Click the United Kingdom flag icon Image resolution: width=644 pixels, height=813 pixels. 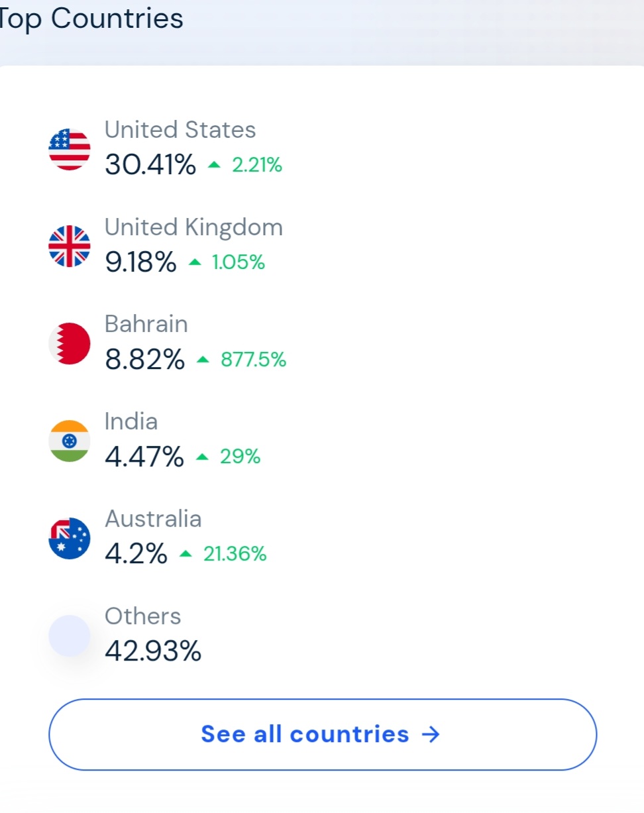(70, 246)
